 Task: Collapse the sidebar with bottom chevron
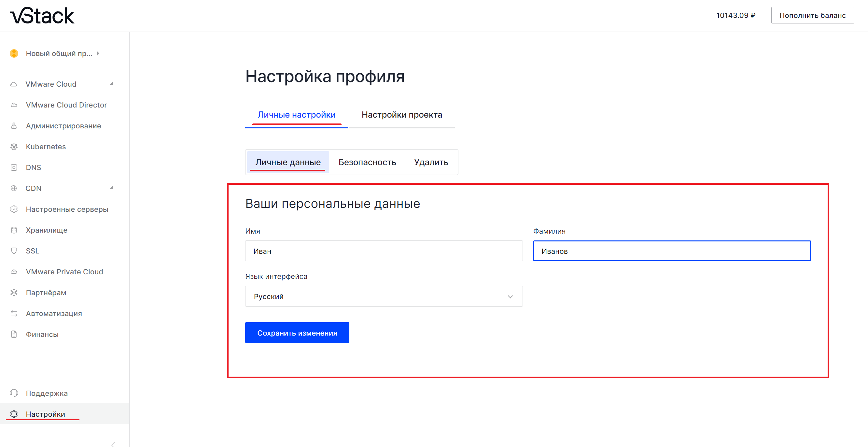[113, 444]
